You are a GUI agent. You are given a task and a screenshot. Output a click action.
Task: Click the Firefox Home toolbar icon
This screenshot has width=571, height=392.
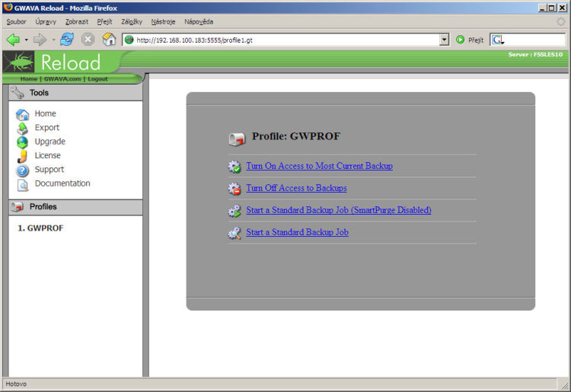click(x=109, y=40)
